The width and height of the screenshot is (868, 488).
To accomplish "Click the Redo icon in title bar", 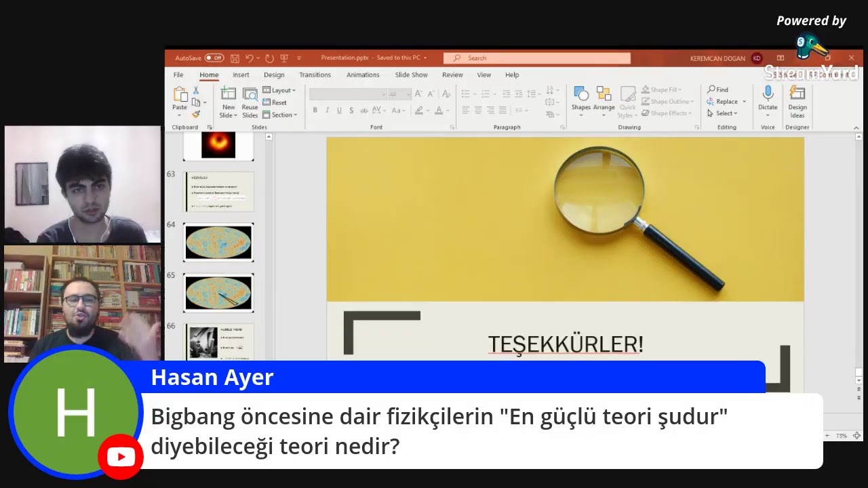I will (269, 58).
